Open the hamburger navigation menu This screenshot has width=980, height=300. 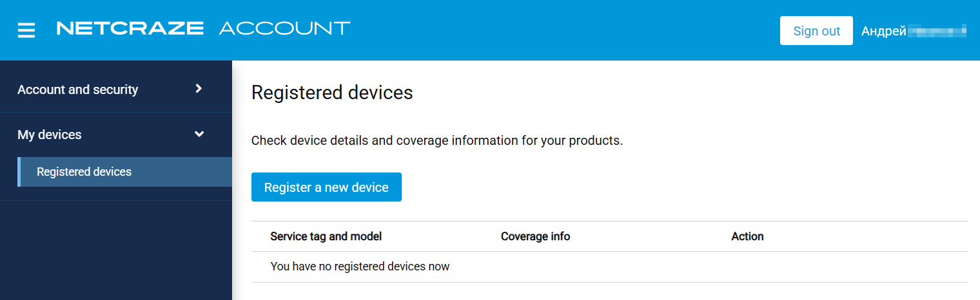click(x=26, y=30)
